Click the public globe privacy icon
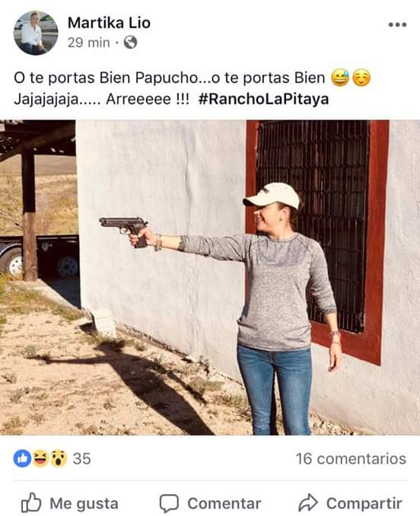Viewport: 420px width, 516px height. [130, 43]
